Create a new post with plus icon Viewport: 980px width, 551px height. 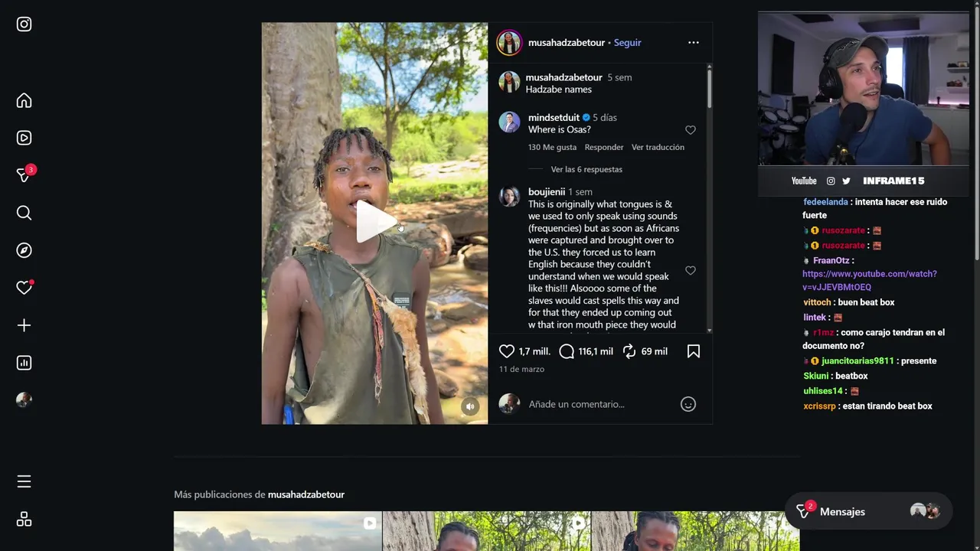click(24, 325)
